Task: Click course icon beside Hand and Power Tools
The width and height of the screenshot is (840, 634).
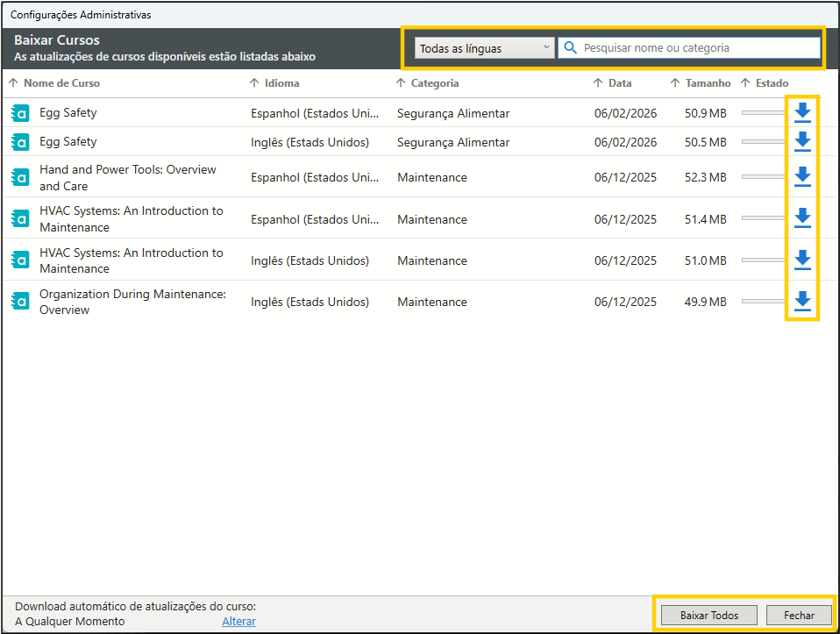Action: (20, 177)
